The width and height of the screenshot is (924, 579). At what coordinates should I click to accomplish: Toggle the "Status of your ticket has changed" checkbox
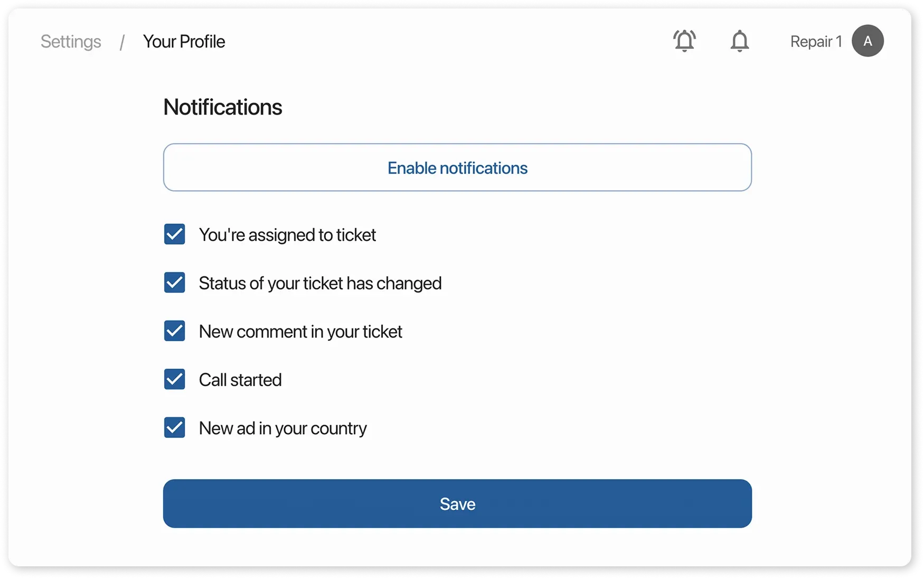[175, 283]
